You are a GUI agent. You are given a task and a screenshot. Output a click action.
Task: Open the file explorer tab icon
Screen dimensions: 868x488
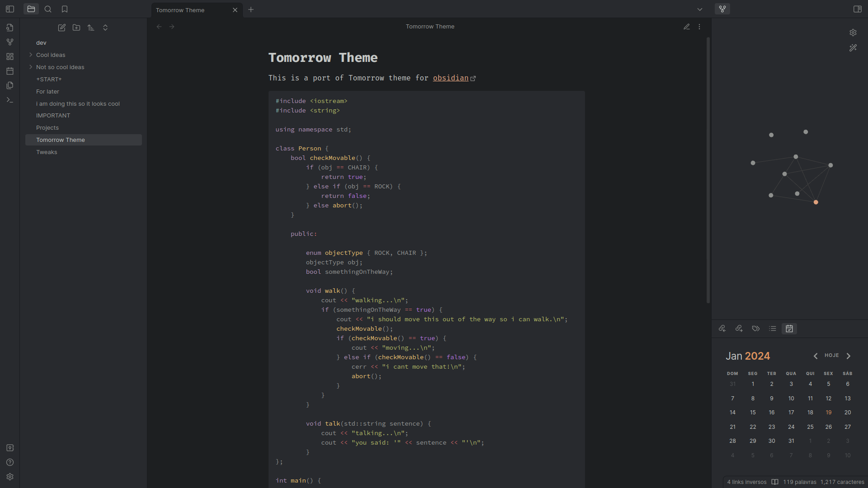31,9
